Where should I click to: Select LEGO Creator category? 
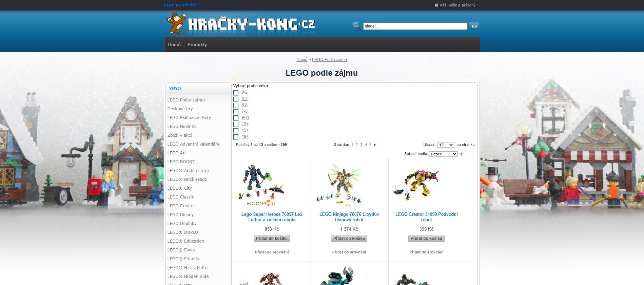[181, 206]
